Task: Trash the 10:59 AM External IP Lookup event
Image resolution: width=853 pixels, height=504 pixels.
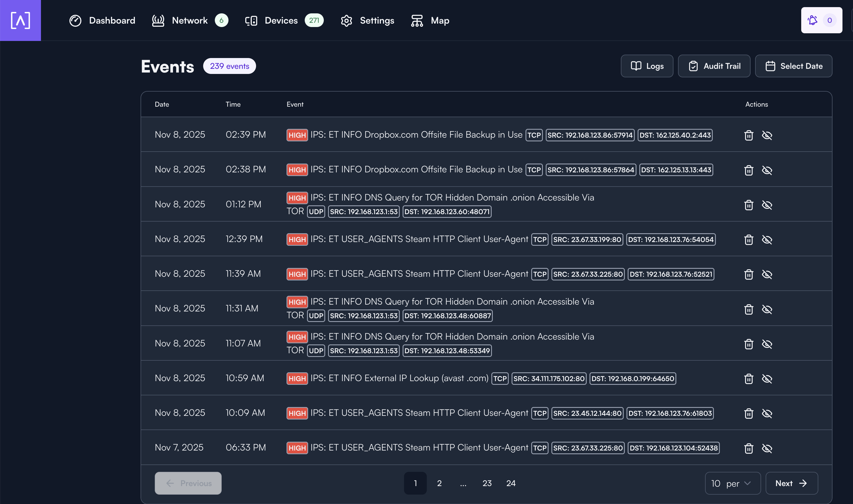Action: point(749,378)
